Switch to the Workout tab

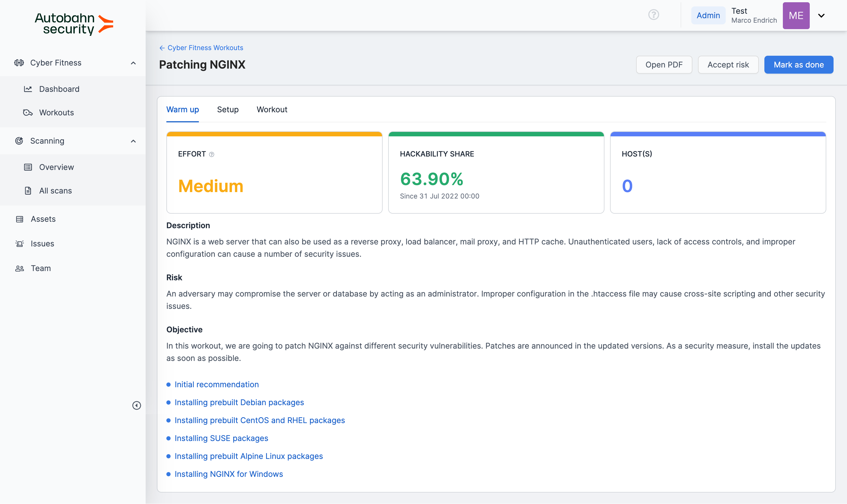click(x=272, y=109)
